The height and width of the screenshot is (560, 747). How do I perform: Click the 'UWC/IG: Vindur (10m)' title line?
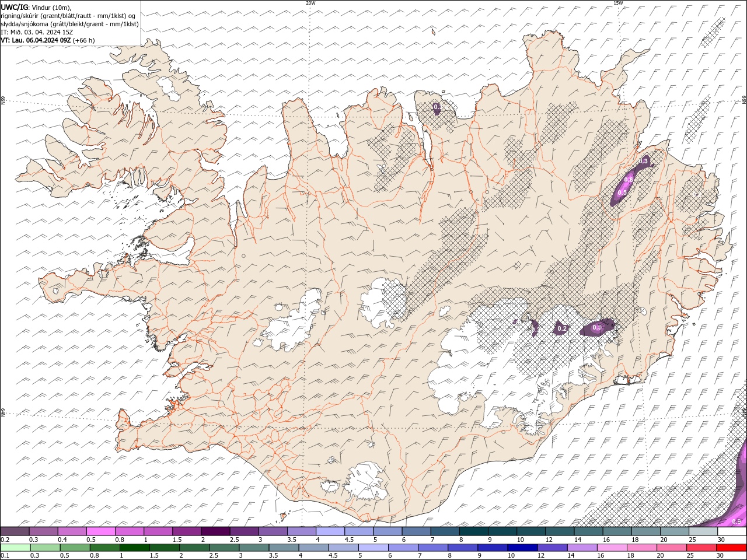(x=36, y=7)
